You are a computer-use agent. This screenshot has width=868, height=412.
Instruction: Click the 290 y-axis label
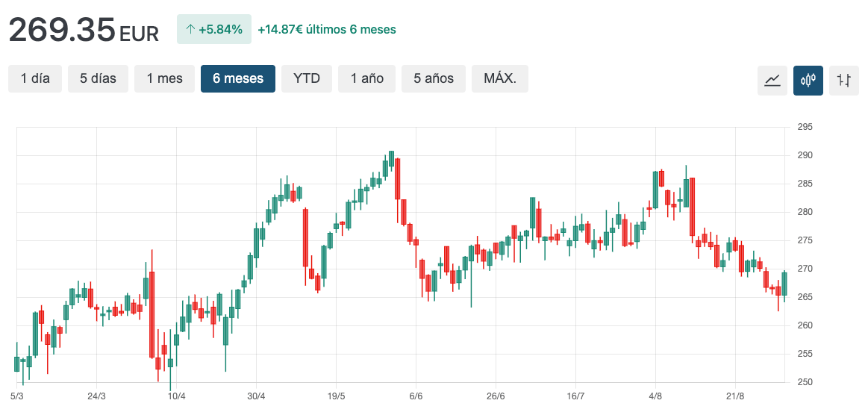[805, 155]
